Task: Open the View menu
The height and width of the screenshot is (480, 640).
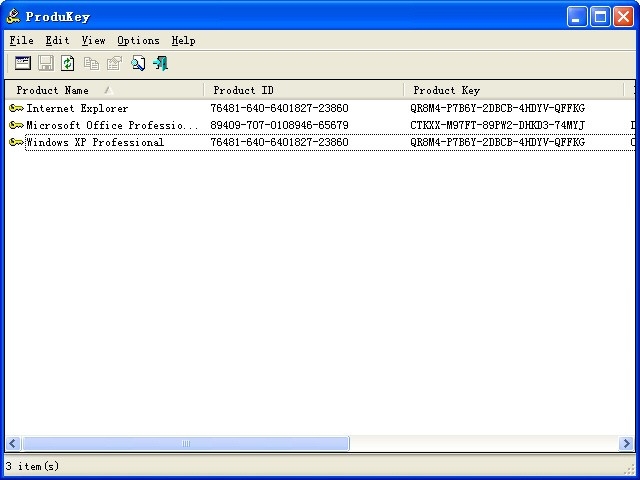Action: pyautogui.click(x=93, y=40)
